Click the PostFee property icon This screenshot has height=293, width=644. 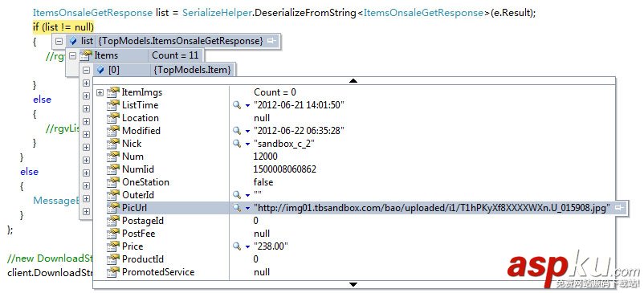coord(113,234)
